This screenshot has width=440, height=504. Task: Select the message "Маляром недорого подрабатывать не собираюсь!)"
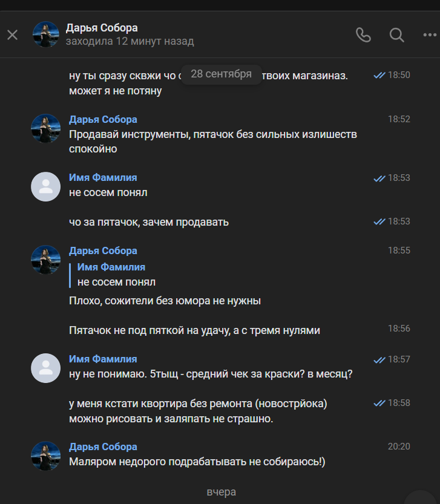197,462
